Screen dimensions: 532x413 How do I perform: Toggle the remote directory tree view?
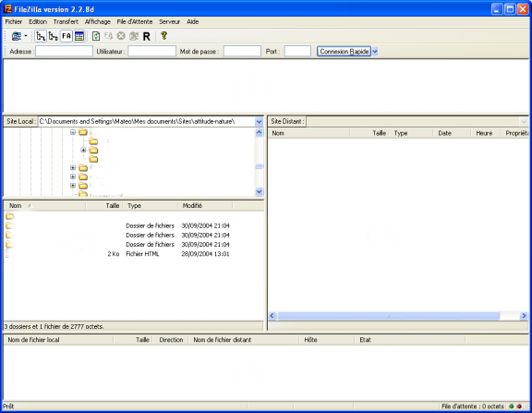[54, 36]
